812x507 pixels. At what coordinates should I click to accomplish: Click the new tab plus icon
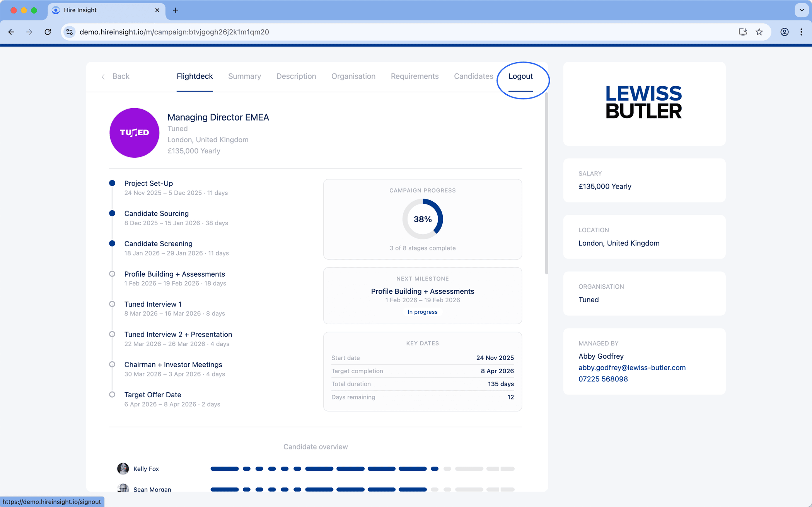(x=176, y=10)
